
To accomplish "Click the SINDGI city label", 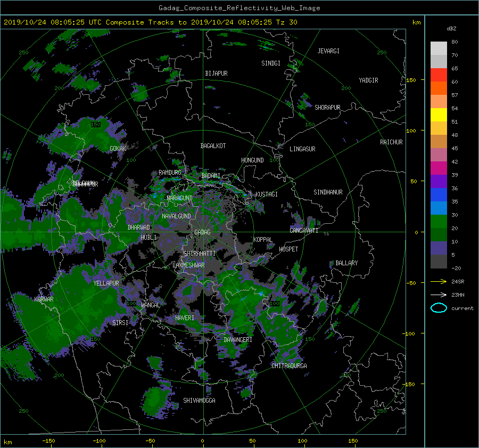I will pyautogui.click(x=271, y=63).
